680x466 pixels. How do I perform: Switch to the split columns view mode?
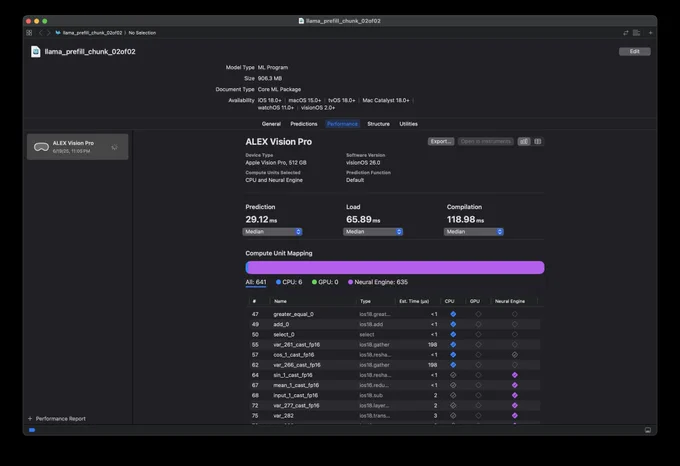(x=538, y=142)
